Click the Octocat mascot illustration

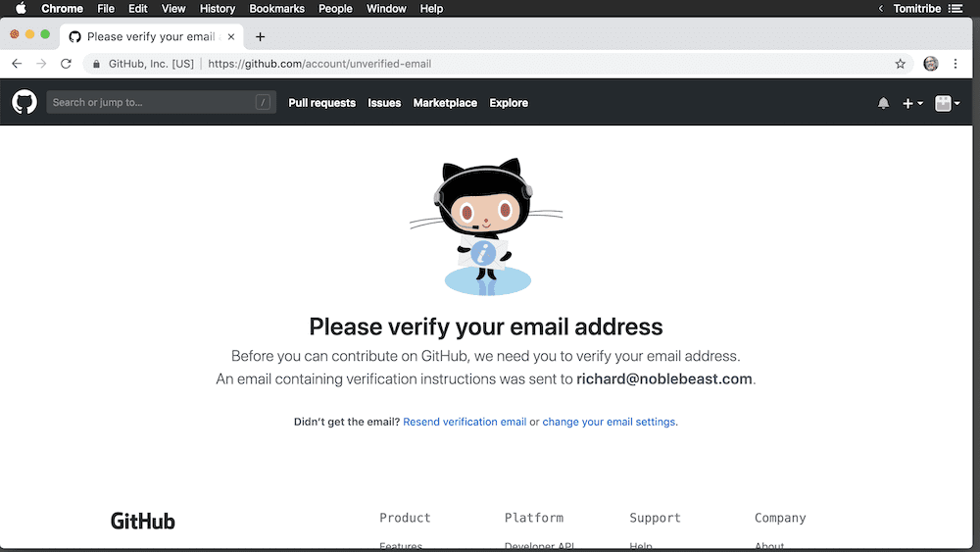pyautogui.click(x=487, y=226)
